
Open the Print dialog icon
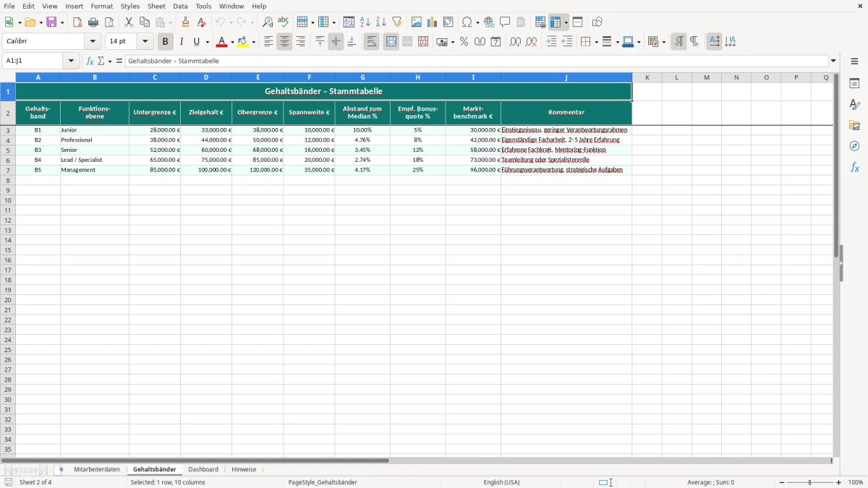point(93,22)
